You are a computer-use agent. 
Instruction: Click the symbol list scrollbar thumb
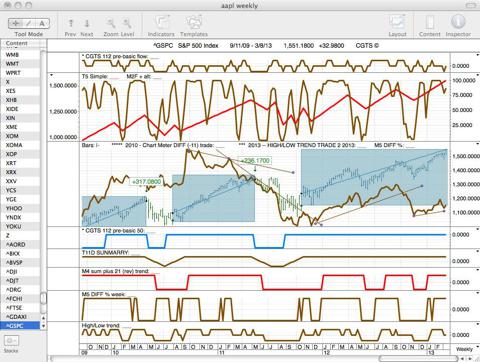[x=43, y=298]
